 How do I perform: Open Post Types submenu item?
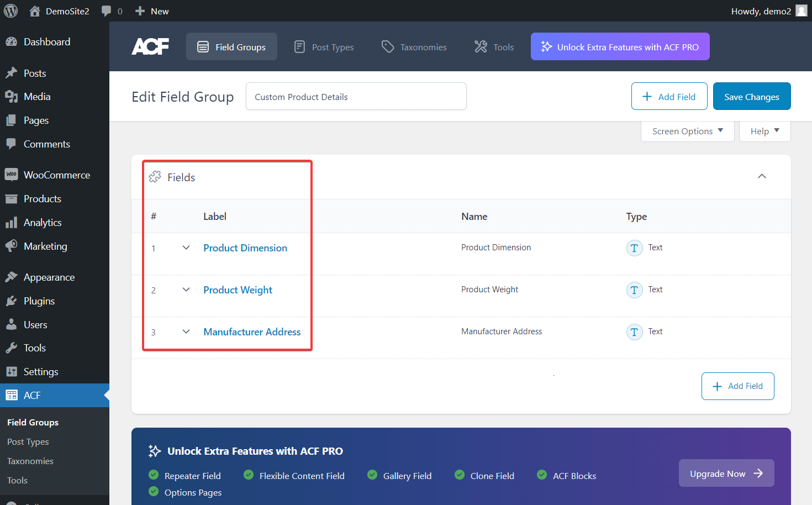(x=28, y=441)
